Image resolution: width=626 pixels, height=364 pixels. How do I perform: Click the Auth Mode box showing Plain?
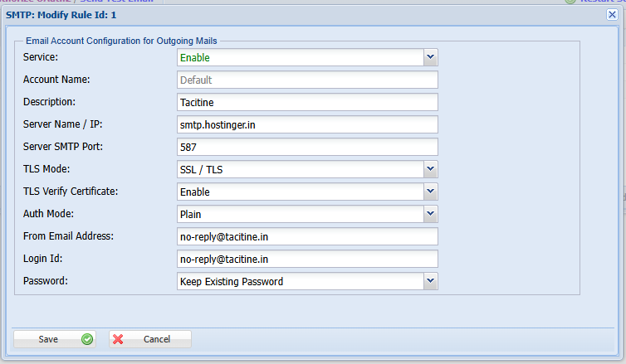click(300, 215)
